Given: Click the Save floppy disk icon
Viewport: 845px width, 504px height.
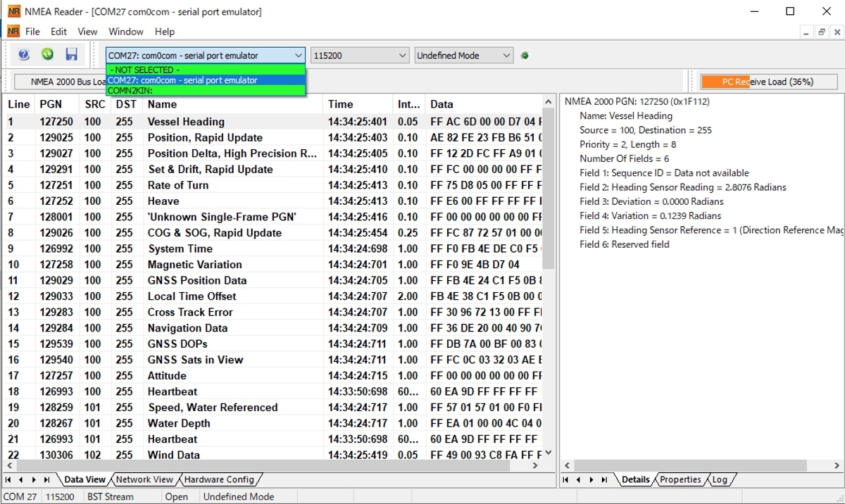Looking at the screenshot, I should tap(71, 55).
